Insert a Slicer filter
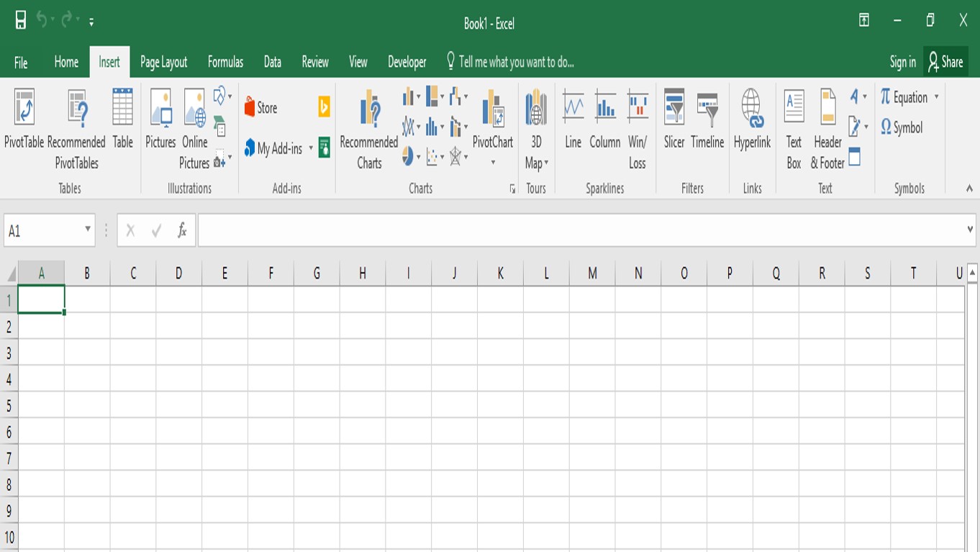980x552 pixels. coord(674,122)
